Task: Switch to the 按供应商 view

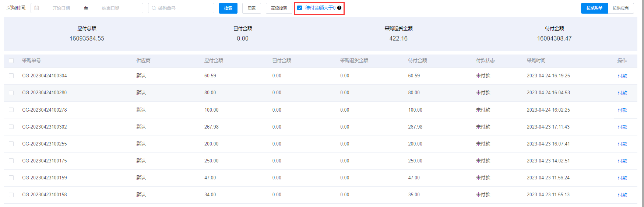Action: [620, 8]
